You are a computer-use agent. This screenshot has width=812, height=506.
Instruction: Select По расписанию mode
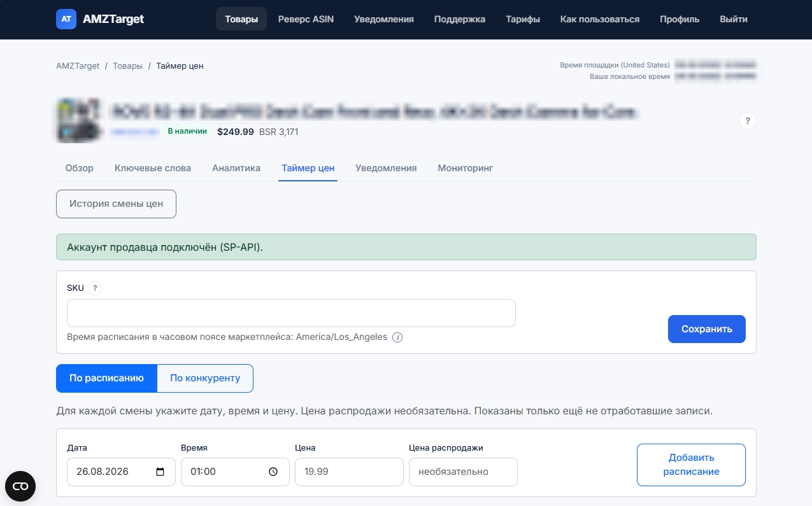[106, 378]
